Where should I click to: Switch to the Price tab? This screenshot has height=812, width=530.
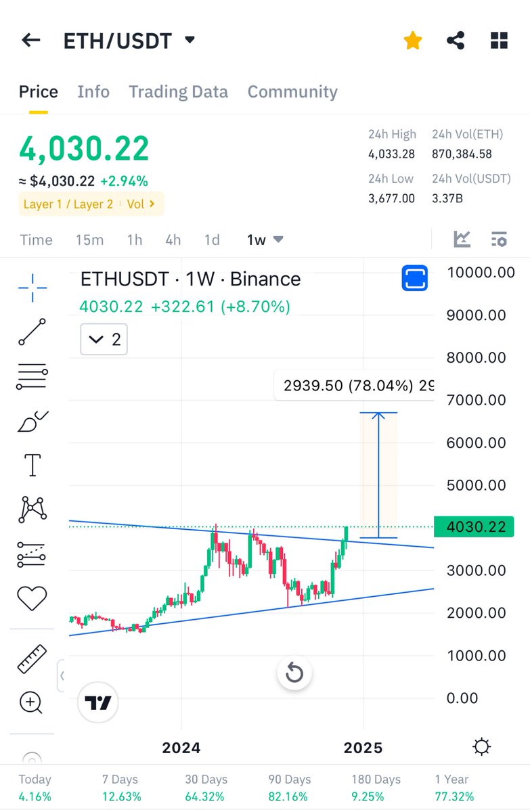(x=39, y=92)
